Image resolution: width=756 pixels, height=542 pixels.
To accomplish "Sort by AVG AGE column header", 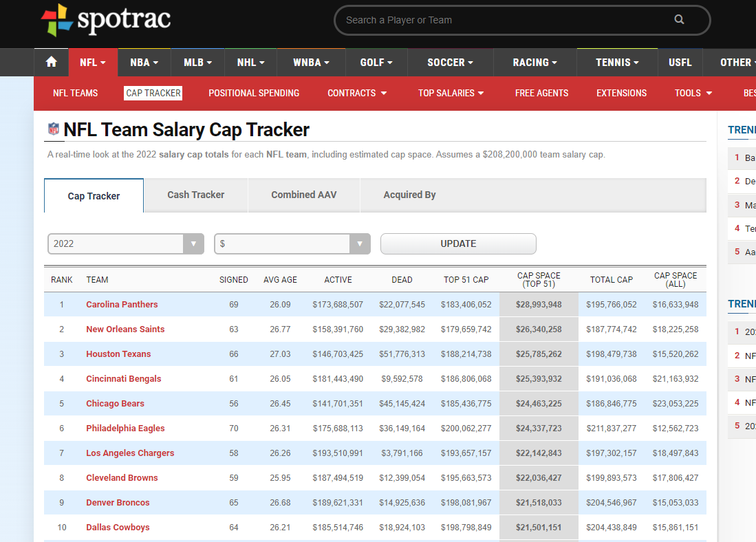I will pyautogui.click(x=280, y=280).
